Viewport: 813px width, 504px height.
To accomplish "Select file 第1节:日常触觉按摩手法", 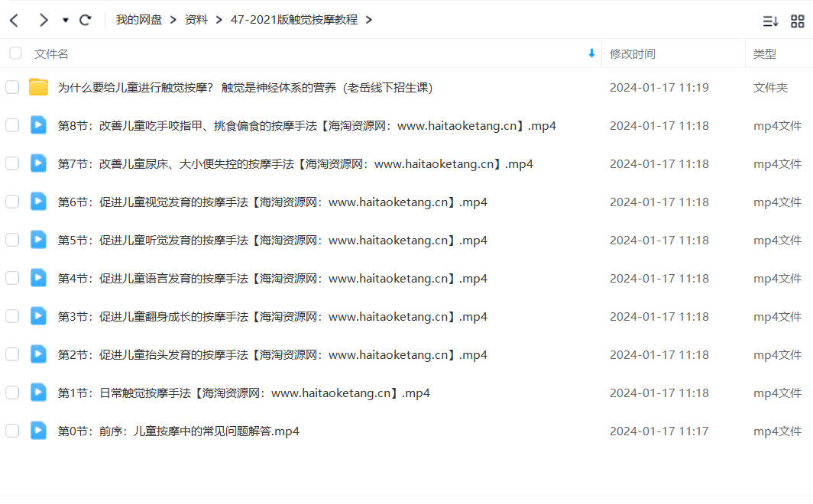I will (x=244, y=393).
